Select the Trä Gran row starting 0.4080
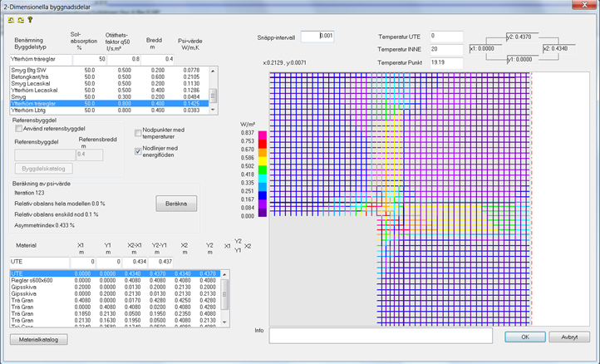600x364 pixels. click(x=116, y=301)
